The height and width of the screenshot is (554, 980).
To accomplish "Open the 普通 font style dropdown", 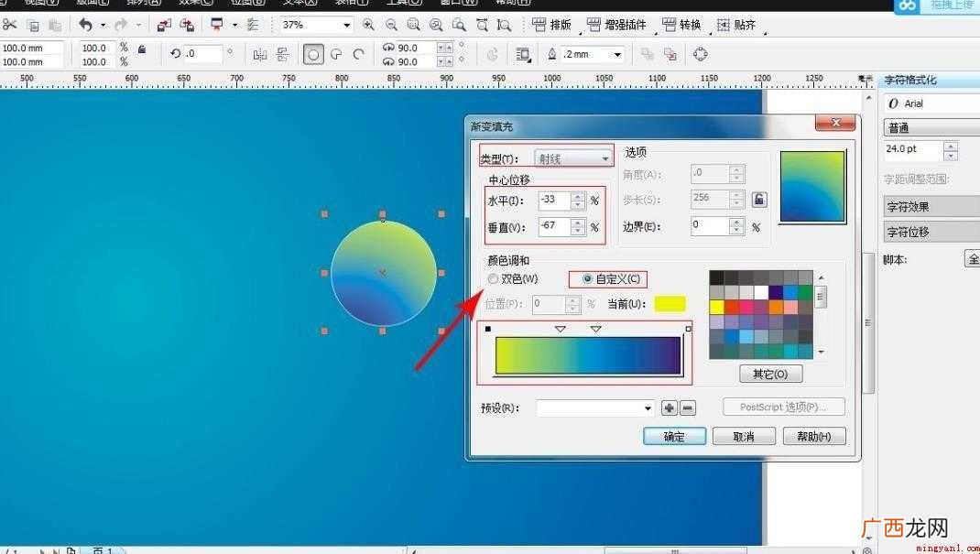I will pos(931,128).
